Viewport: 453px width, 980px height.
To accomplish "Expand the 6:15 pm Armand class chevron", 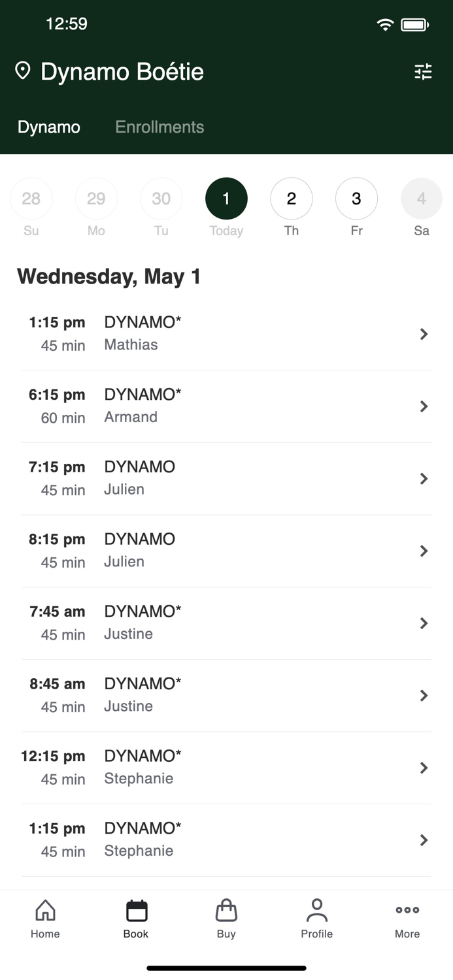I will [x=424, y=406].
